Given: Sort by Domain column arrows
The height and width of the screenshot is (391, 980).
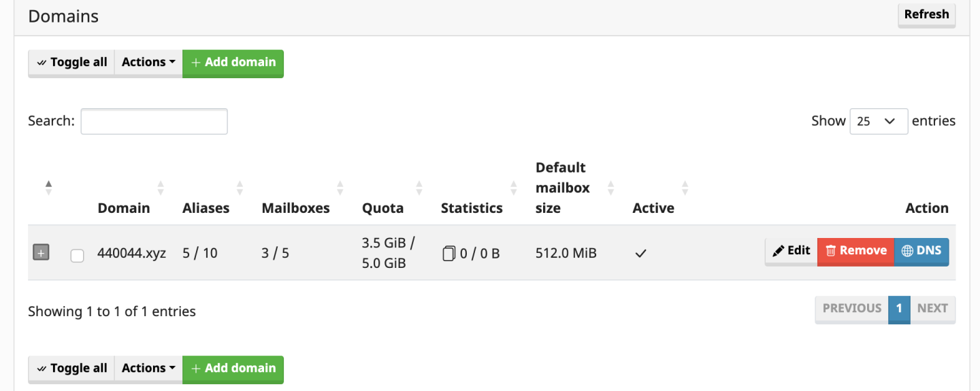Looking at the screenshot, I should point(161,188).
